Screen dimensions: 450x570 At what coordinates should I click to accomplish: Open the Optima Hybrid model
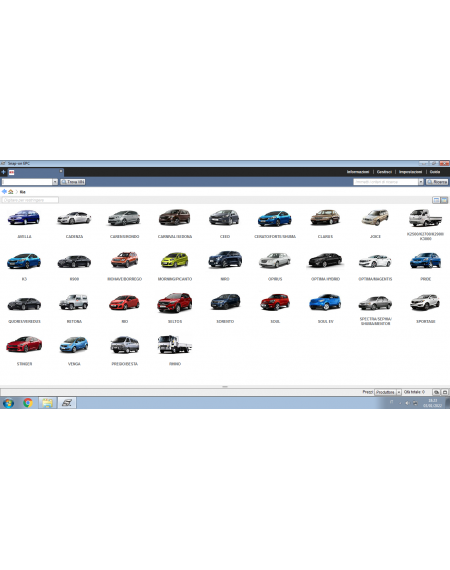tap(325, 261)
